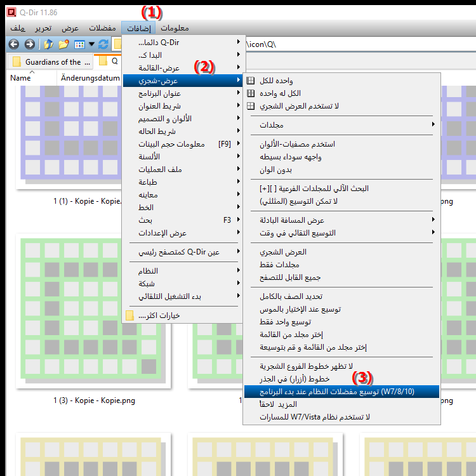
Task: Open the تحرير menu
Action: click(43, 28)
